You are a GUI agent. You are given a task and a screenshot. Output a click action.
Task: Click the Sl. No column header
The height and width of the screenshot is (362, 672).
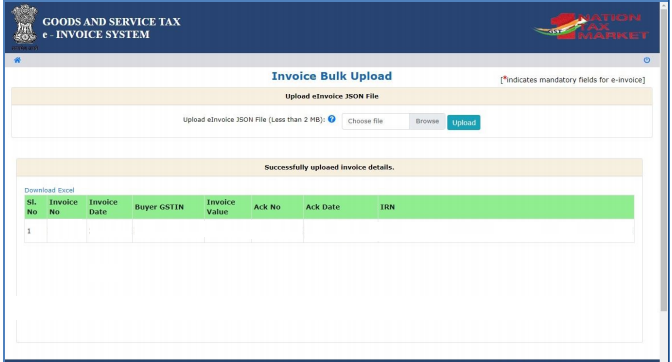[x=36, y=207]
